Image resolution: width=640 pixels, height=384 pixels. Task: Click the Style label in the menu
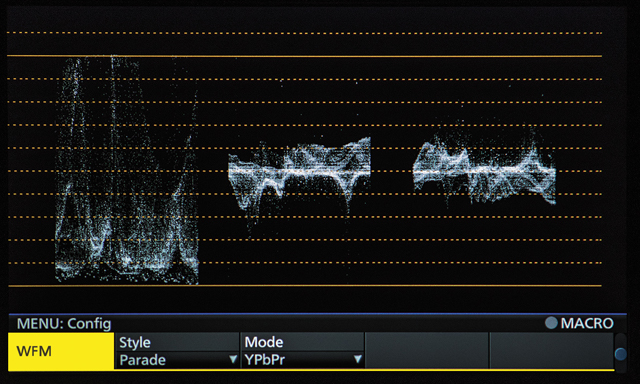tap(135, 342)
